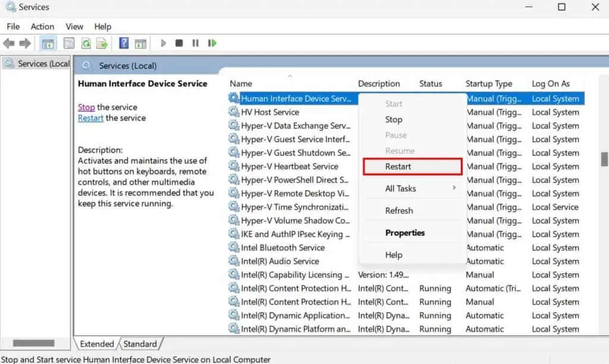Screen dimensions: 609x364
Task: Click the forward navigation arrow
Action: coord(24,42)
